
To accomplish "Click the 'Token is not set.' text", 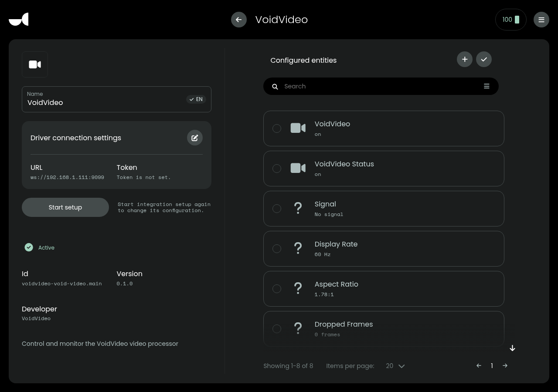I will [x=144, y=177].
